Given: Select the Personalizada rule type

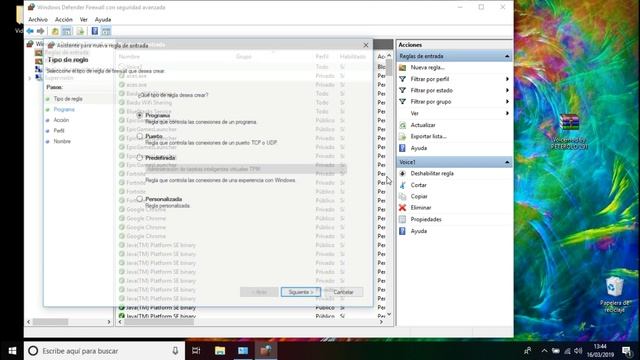Looking at the screenshot, I should tap(140, 199).
